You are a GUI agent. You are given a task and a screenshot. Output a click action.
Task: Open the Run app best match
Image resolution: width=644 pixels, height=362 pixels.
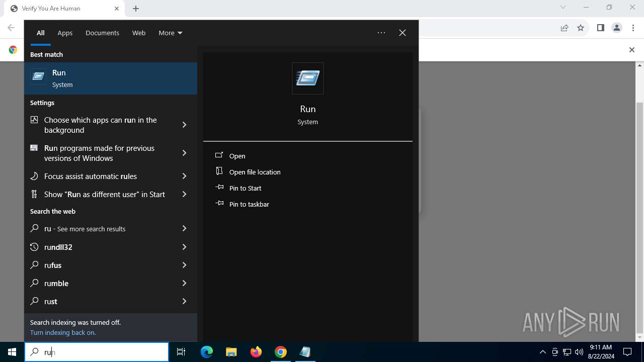pos(111,78)
